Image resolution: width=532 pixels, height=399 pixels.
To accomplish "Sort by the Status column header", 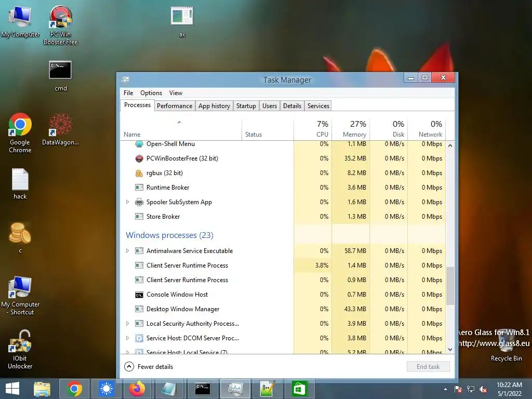I will click(x=268, y=129).
